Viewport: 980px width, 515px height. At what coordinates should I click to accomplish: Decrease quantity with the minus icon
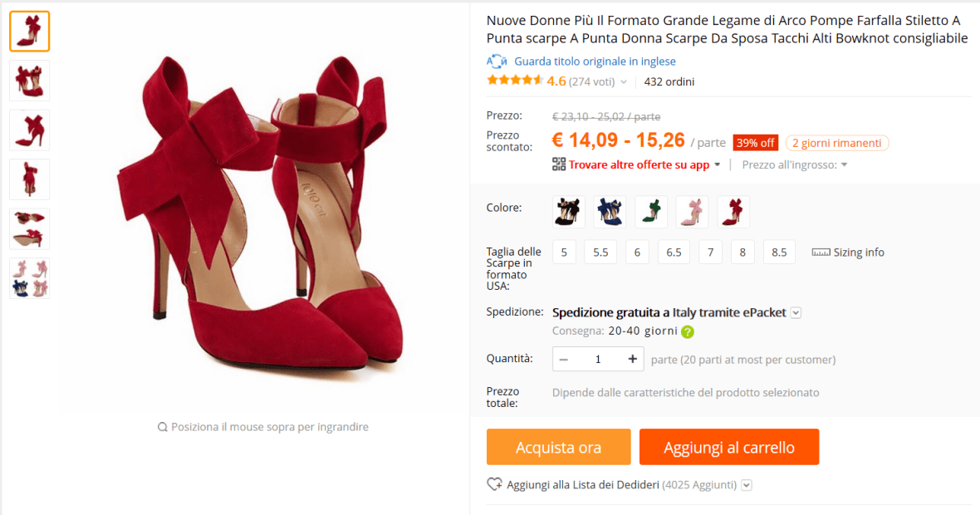click(x=564, y=359)
